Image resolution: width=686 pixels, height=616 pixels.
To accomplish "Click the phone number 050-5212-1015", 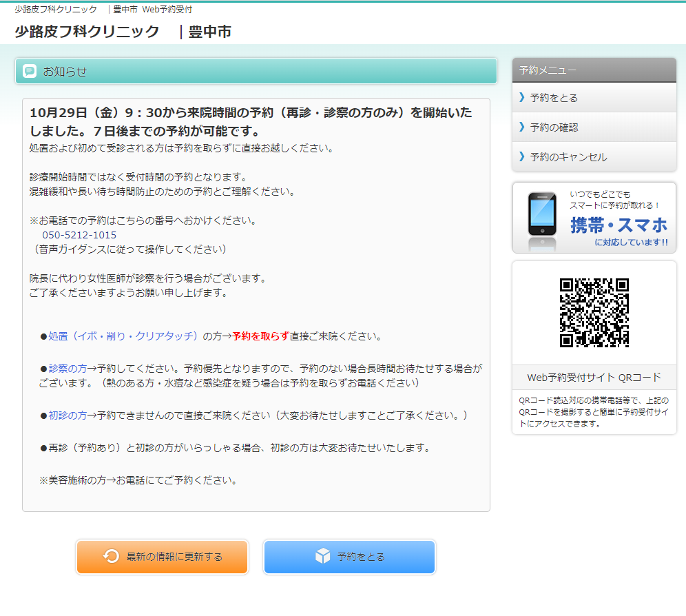I will click(x=79, y=235).
